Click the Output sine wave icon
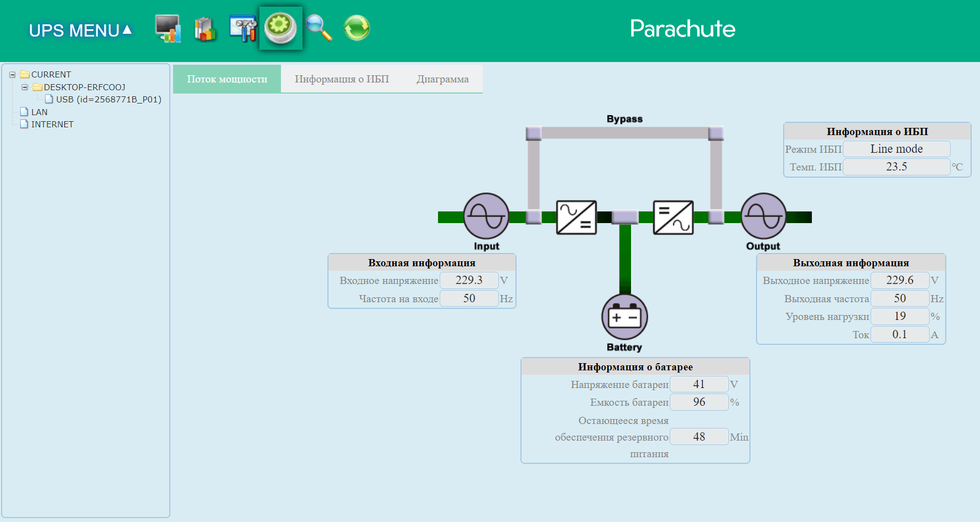This screenshot has height=522, width=980. (763, 216)
